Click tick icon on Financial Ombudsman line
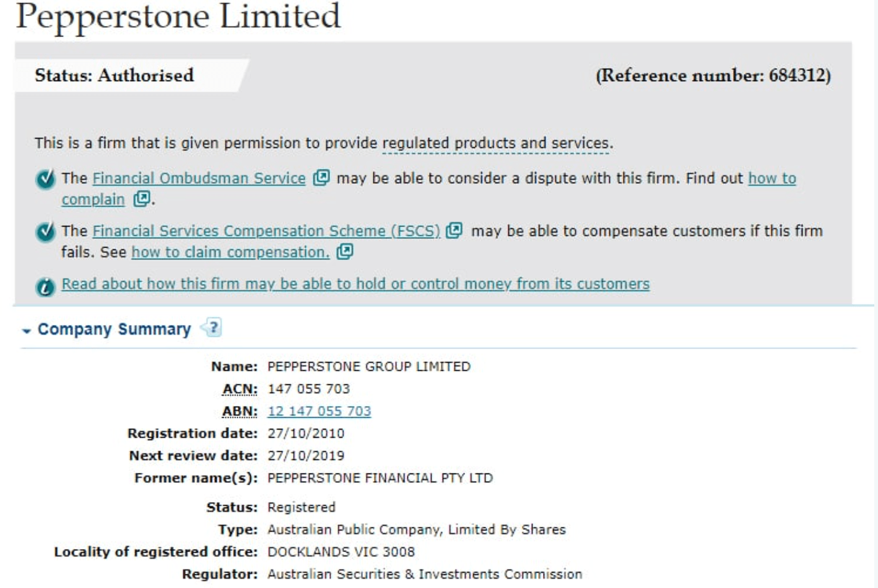Image resolution: width=878 pixels, height=588 pixels. 45,179
